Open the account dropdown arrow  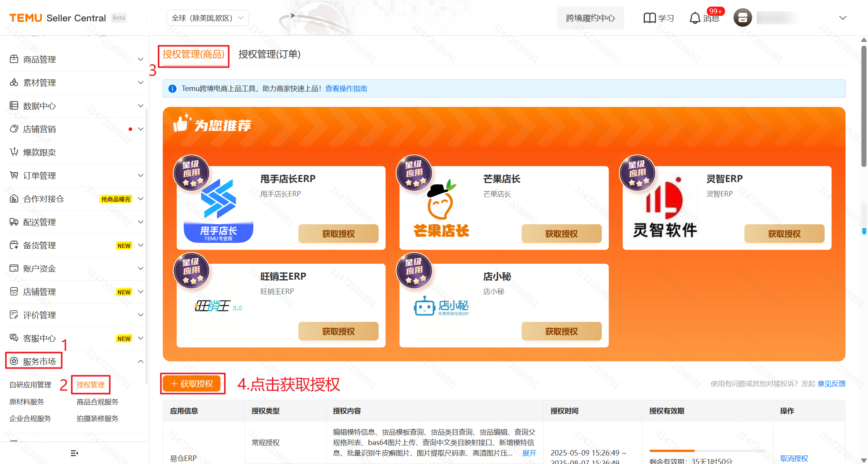click(842, 18)
